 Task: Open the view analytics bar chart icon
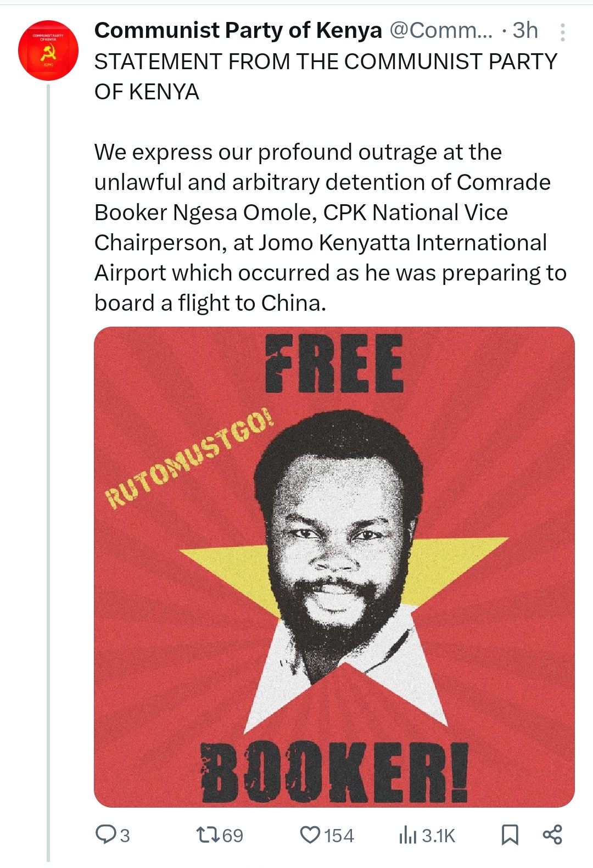(407, 836)
